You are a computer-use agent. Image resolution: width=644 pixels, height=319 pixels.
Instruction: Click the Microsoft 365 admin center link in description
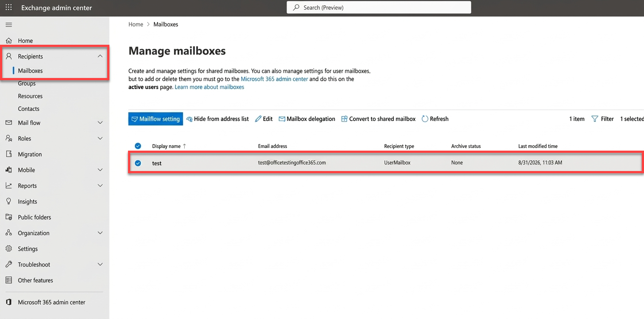click(x=274, y=79)
